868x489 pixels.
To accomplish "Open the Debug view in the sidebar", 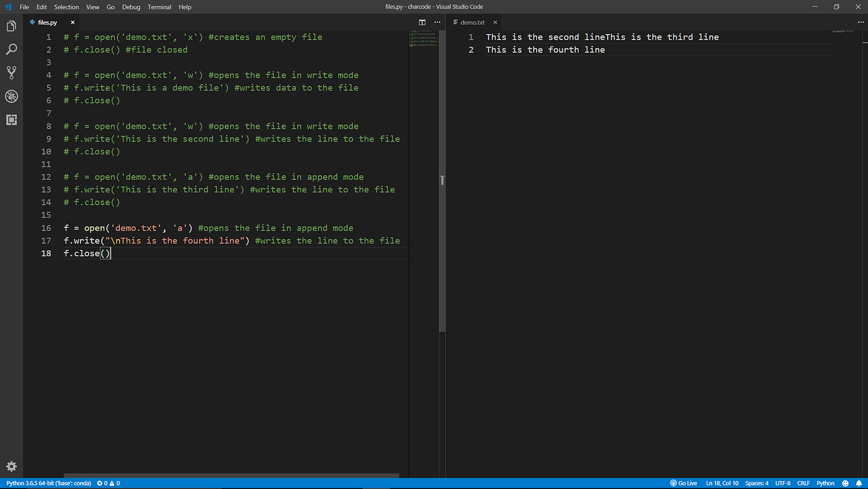I will (x=11, y=96).
